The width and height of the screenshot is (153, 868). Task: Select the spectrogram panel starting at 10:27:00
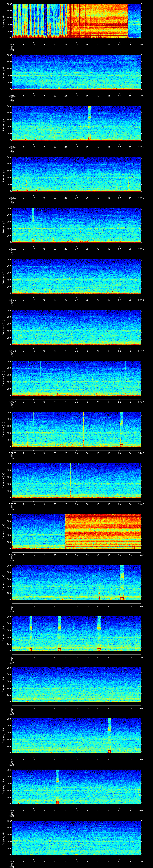pyautogui.click(x=76, y=685)
